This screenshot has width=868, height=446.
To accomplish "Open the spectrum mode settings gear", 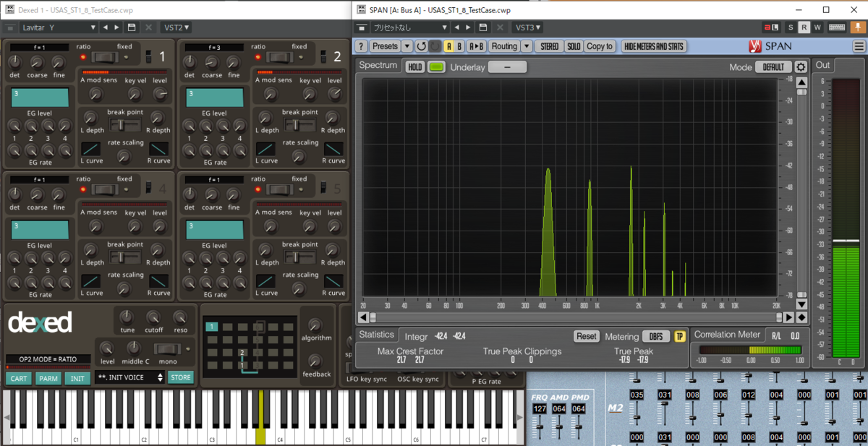I will point(801,67).
